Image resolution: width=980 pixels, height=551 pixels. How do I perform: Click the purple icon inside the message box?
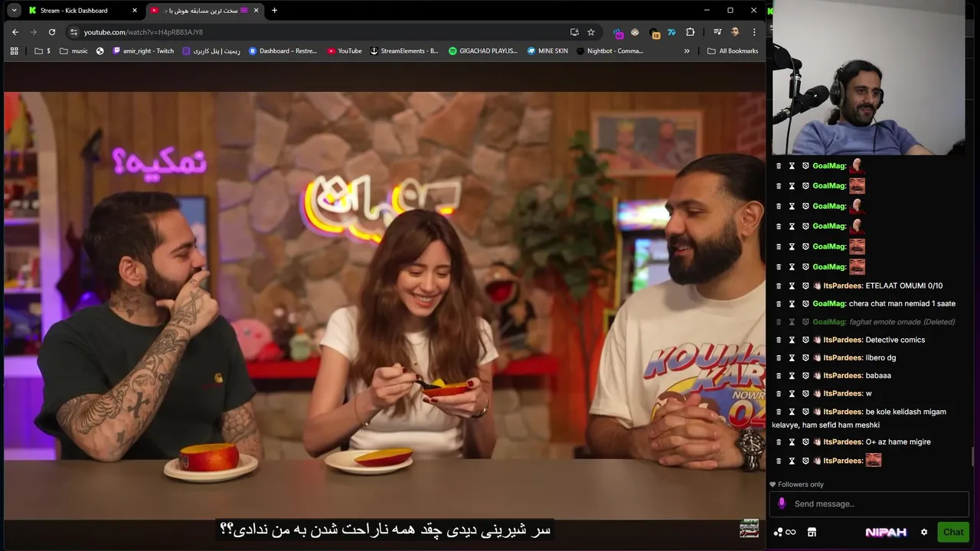[781, 504]
